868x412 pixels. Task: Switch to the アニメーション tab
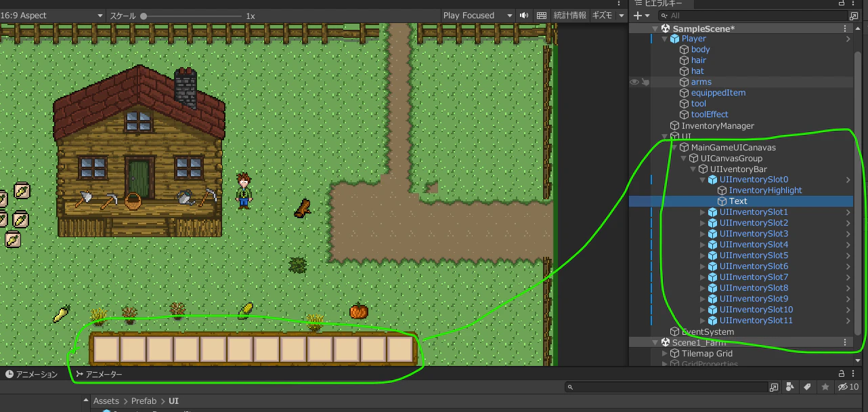(x=32, y=374)
